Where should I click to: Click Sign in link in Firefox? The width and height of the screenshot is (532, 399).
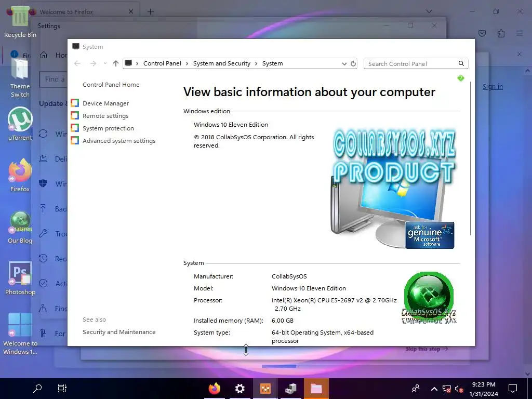[x=493, y=87]
